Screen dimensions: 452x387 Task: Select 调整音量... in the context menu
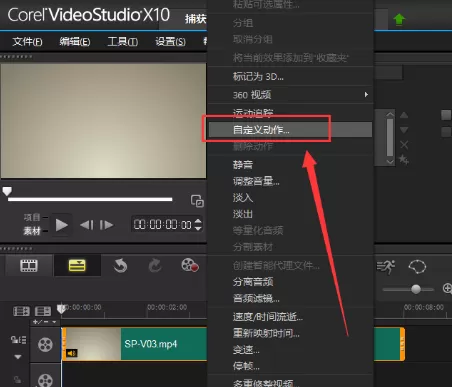(290, 181)
